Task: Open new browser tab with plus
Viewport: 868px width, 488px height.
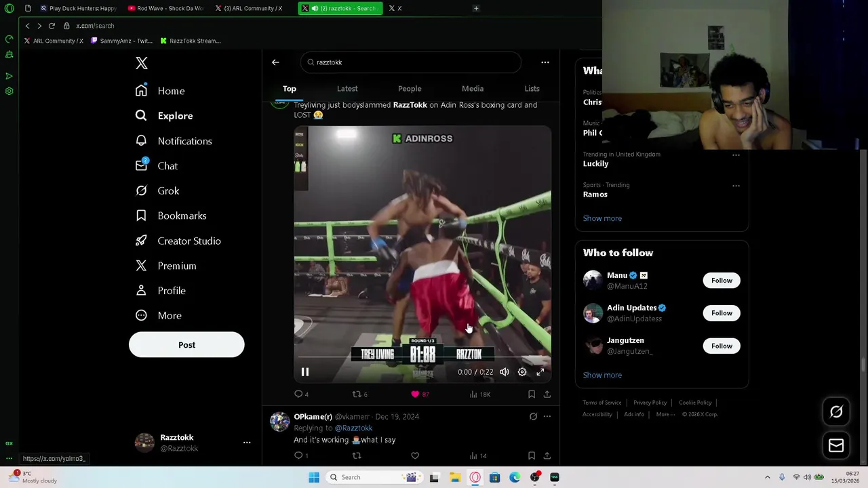Action: point(476,8)
